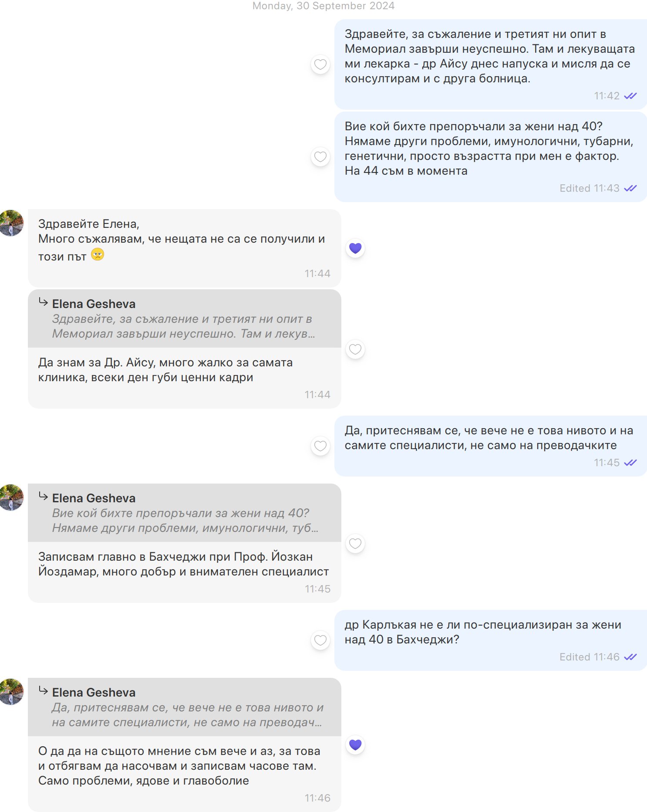Click reply arrow in first Elena Gesheva quote

coord(43,302)
